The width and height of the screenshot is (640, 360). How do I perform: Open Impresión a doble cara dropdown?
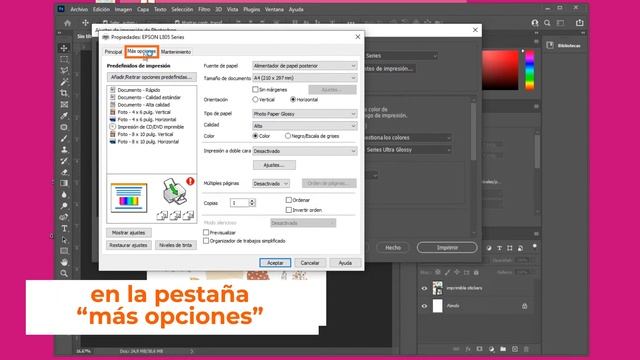click(x=304, y=151)
